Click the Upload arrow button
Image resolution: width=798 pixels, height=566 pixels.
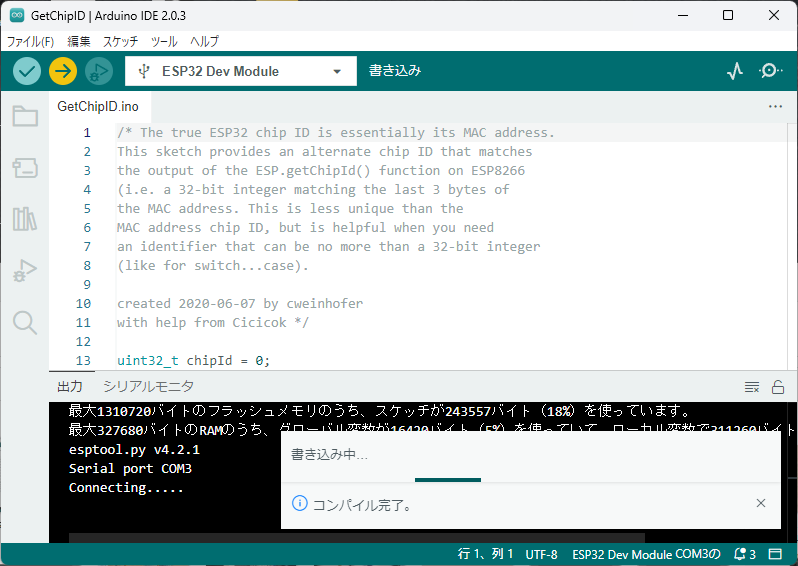pyautogui.click(x=63, y=71)
